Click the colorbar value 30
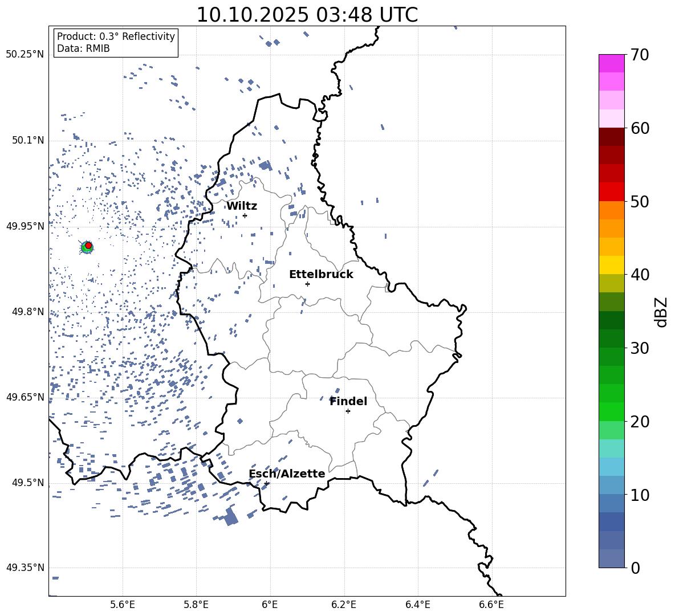This screenshot has width=675, height=616. coord(640,348)
